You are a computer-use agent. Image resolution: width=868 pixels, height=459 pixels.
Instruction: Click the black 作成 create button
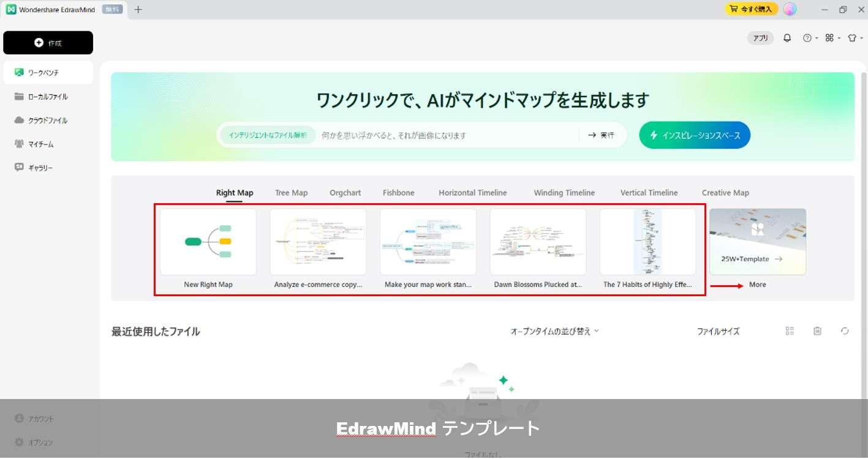pos(48,43)
